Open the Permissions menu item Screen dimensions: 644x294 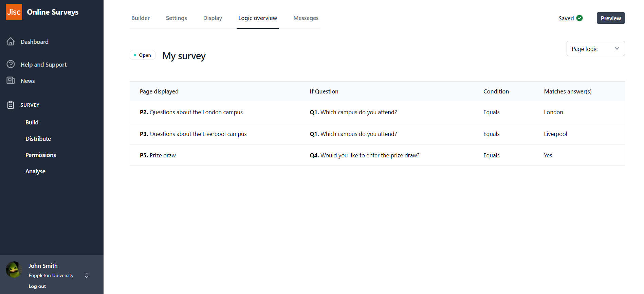(x=40, y=155)
